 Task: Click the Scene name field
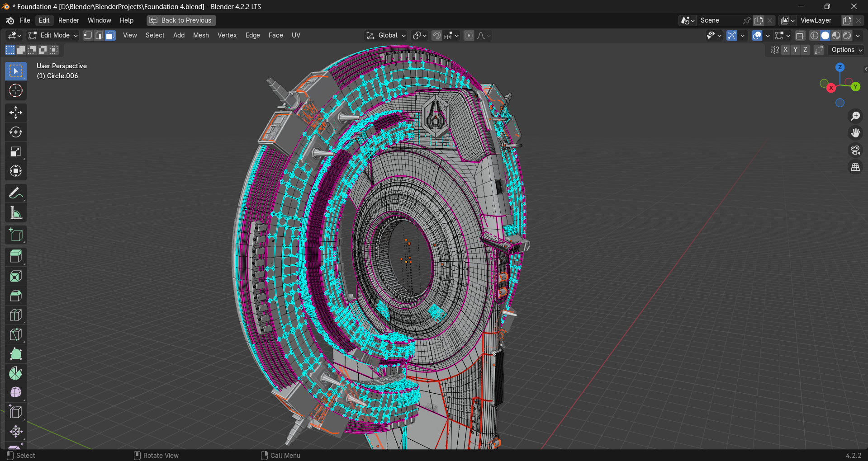719,20
